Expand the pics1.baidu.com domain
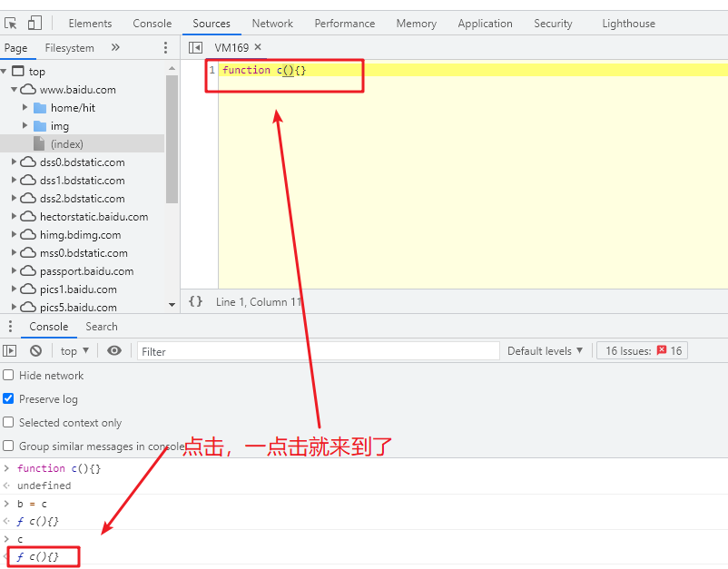The image size is (728, 569). (x=14, y=289)
